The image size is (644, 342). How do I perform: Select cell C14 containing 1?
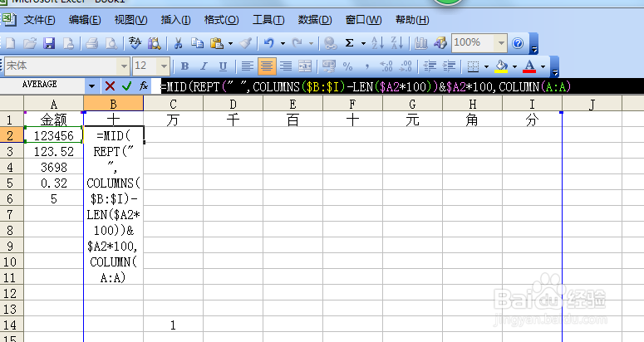coord(173,325)
